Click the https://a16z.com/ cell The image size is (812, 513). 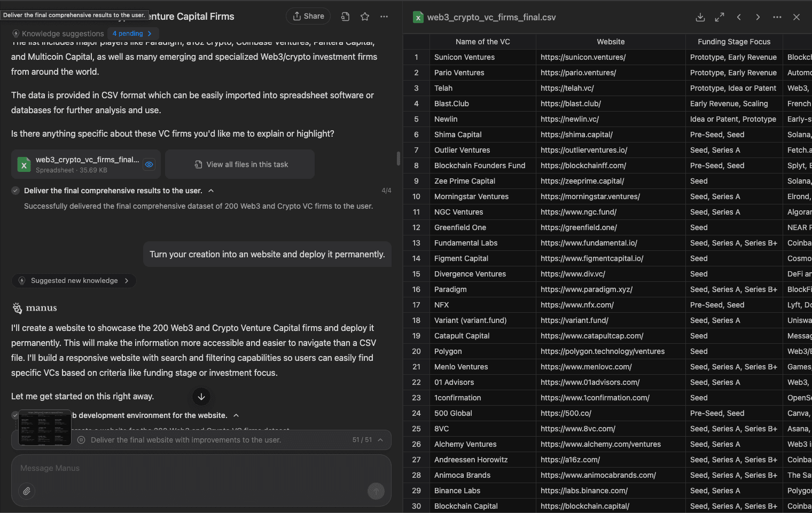tap(611, 460)
